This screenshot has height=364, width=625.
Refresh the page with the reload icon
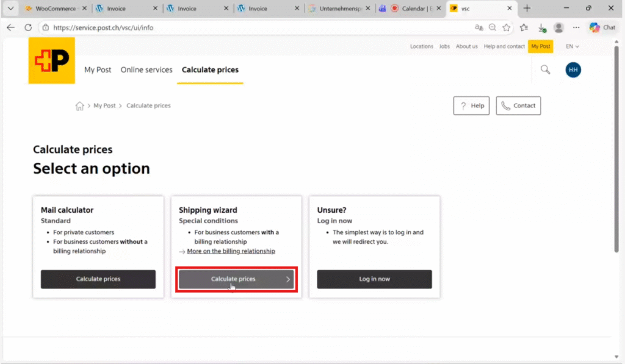click(27, 27)
